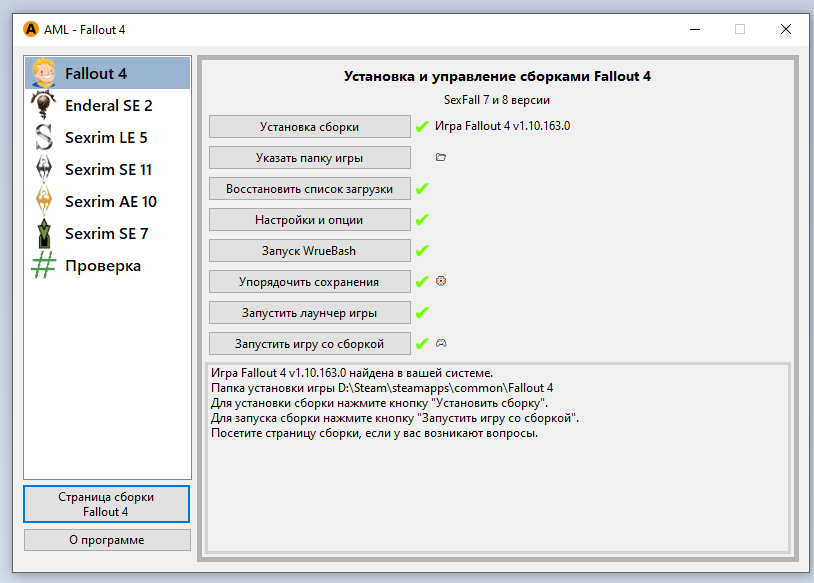Select Sexrim SE 7 in the list
814x583 pixels.
(106, 234)
